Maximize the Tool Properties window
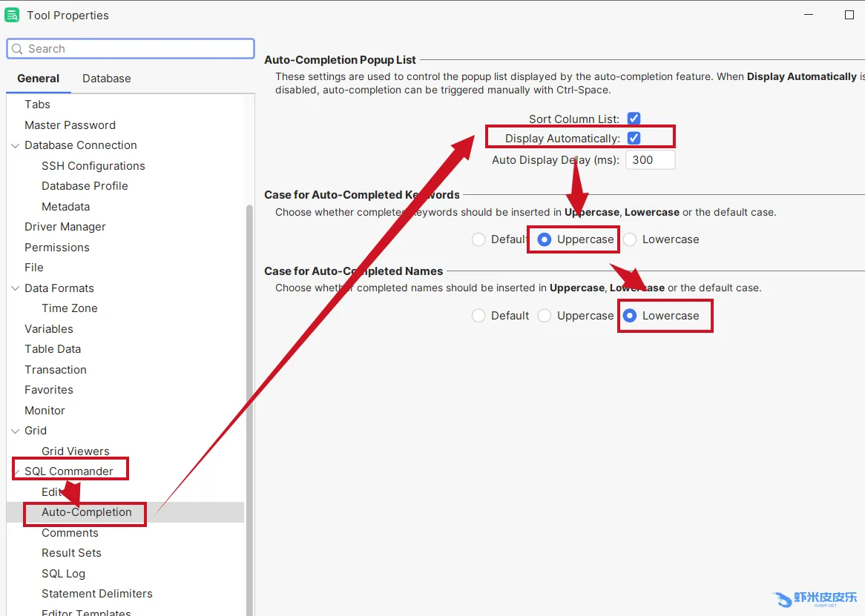Viewport: 865px width, 616px height. coord(849,15)
